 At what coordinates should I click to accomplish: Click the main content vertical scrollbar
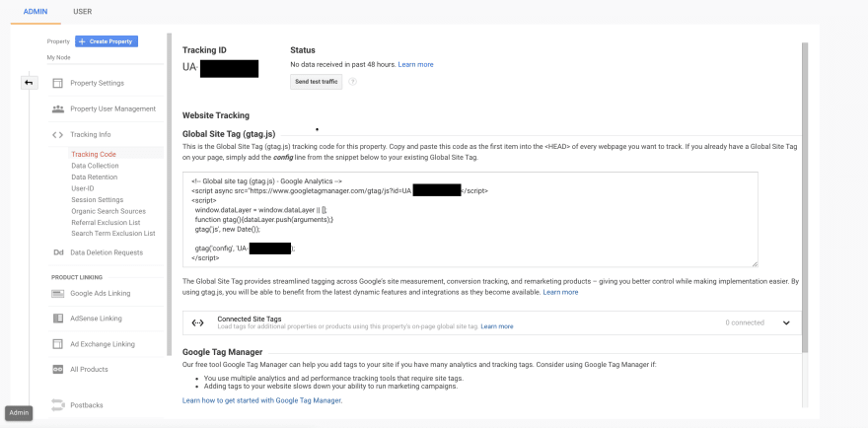pos(805,197)
